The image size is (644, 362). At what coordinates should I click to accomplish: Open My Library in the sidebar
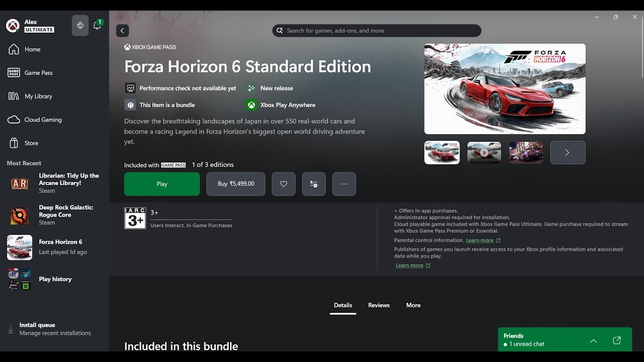[x=54, y=96]
